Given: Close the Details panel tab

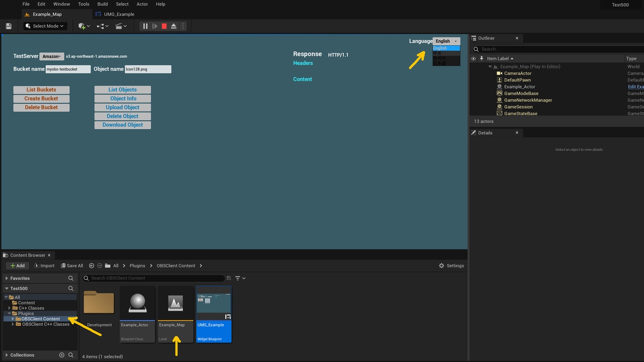Looking at the screenshot, I should tap(517, 133).
